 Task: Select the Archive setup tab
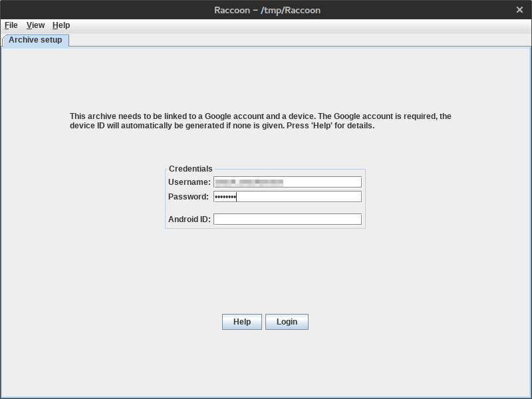(x=35, y=40)
